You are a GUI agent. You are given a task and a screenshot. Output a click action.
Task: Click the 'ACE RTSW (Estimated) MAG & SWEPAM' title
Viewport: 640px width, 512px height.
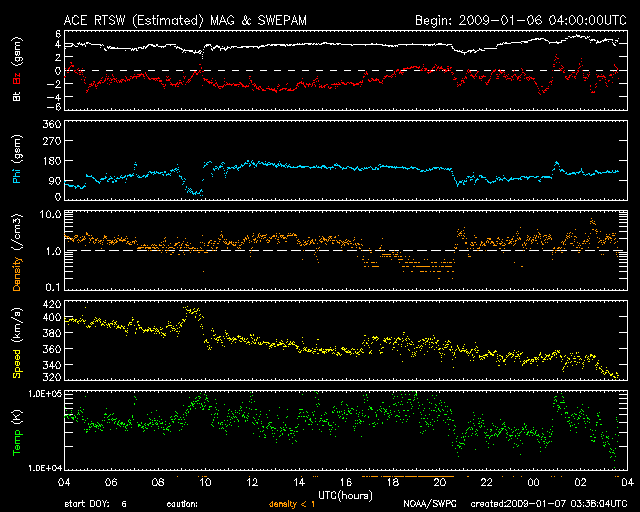click(185, 20)
